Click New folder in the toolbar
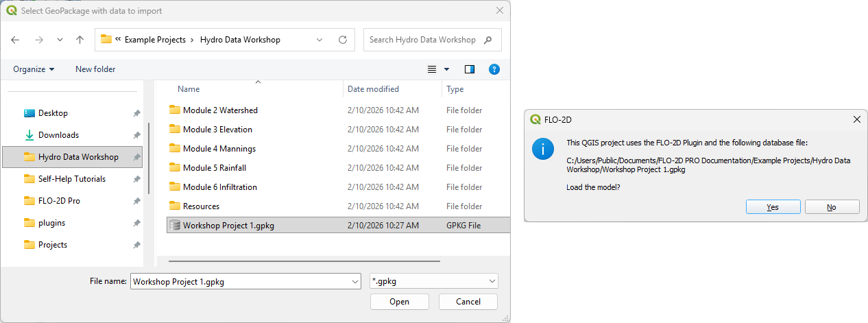 point(95,69)
